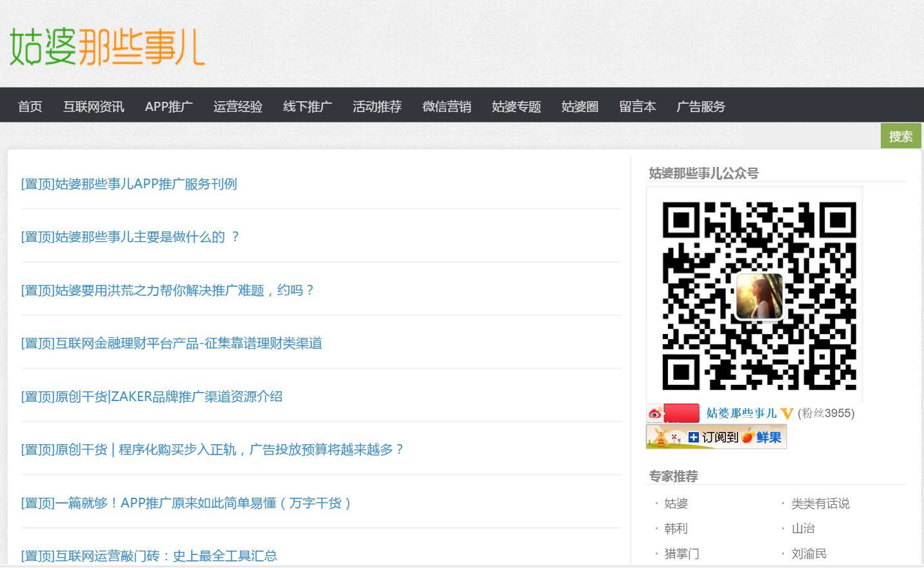924x568 pixels.
Task: Click expert link 猎掌门
Action: (682, 554)
